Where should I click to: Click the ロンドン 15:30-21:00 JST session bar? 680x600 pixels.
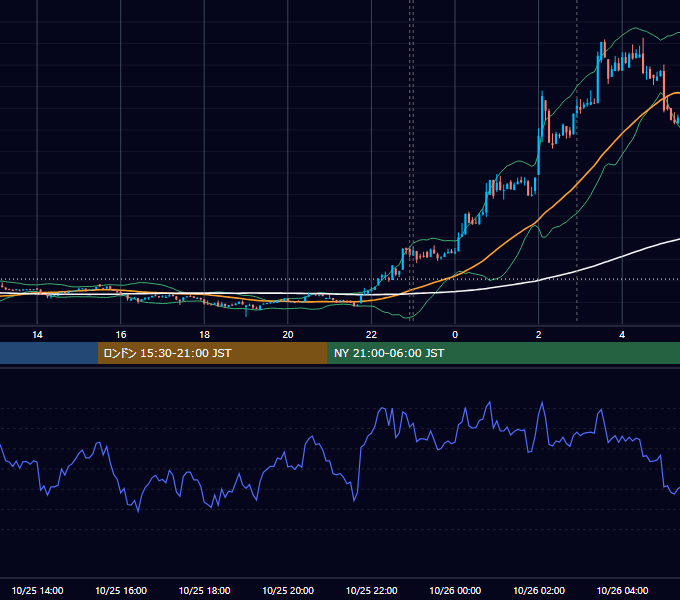click(212, 353)
